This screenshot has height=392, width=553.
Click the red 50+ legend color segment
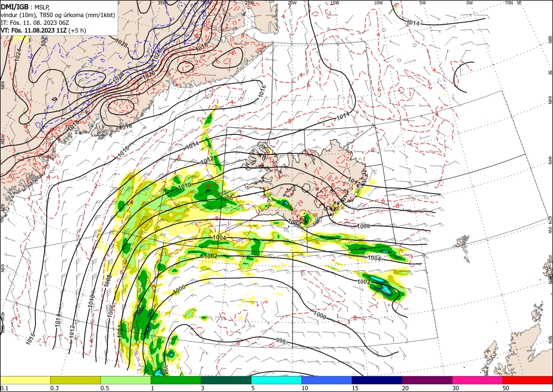[528, 380]
